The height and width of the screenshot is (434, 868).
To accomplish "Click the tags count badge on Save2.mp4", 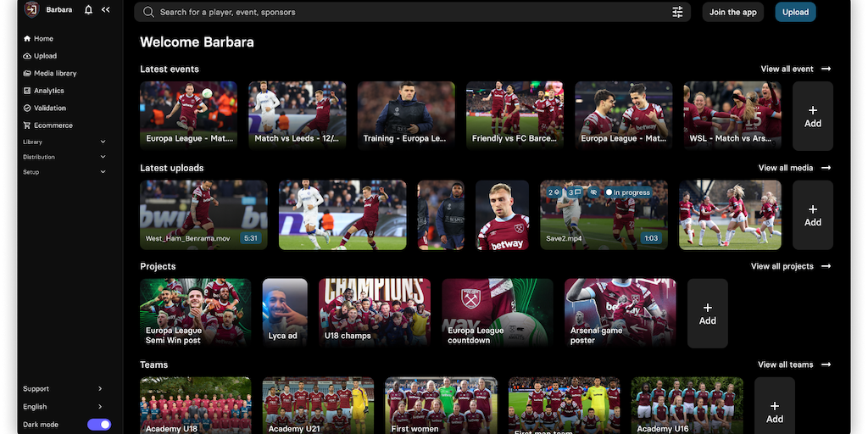I will point(554,192).
